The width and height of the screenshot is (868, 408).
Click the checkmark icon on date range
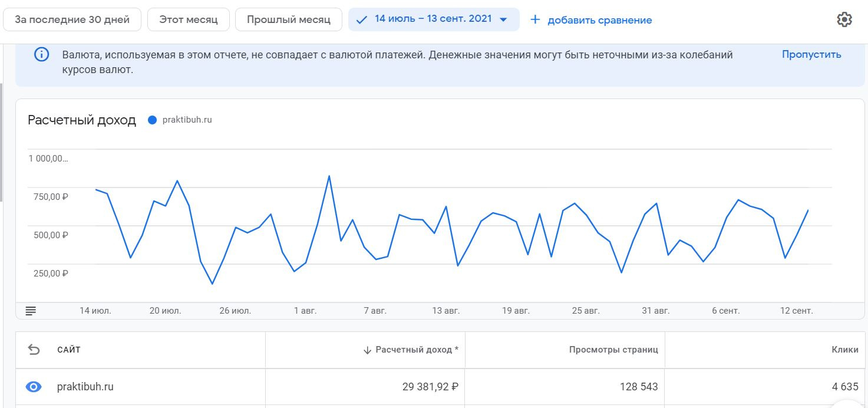click(x=362, y=19)
